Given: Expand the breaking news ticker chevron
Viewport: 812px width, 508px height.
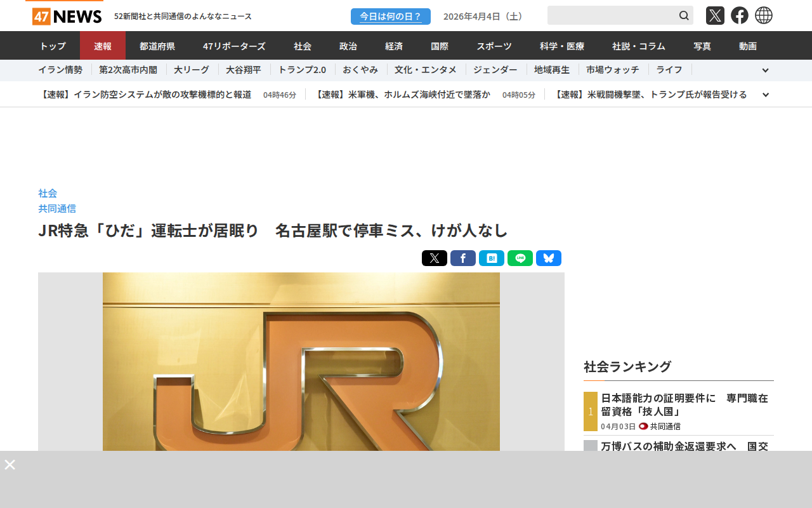Looking at the screenshot, I should point(765,95).
